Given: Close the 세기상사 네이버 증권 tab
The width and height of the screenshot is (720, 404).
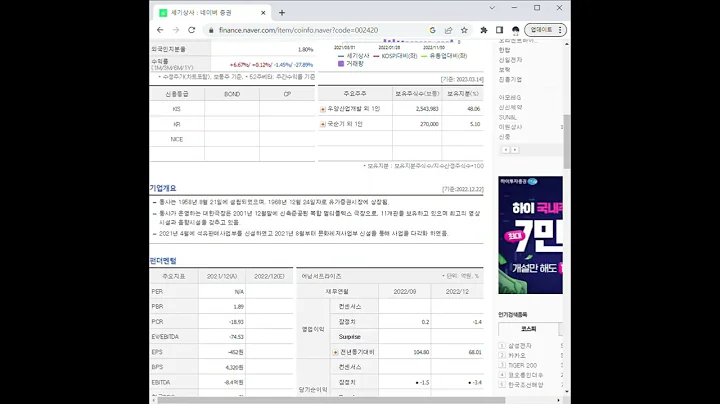Looking at the screenshot, I should [x=263, y=13].
